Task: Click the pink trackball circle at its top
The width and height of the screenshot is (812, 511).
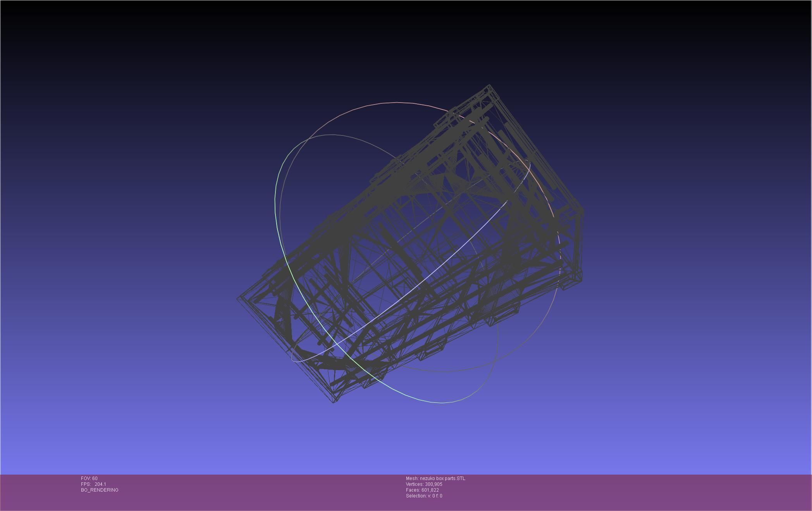Action: pos(397,103)
